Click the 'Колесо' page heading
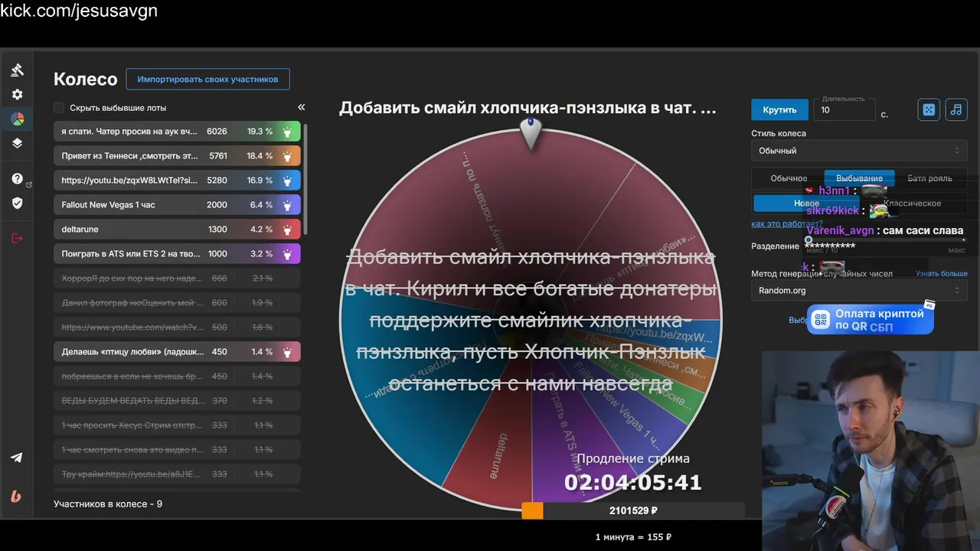 coord(85,79)
